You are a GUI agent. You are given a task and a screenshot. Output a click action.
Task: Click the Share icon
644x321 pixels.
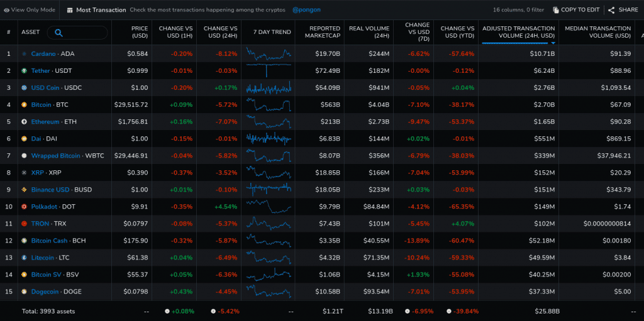(x=611, y=10)
